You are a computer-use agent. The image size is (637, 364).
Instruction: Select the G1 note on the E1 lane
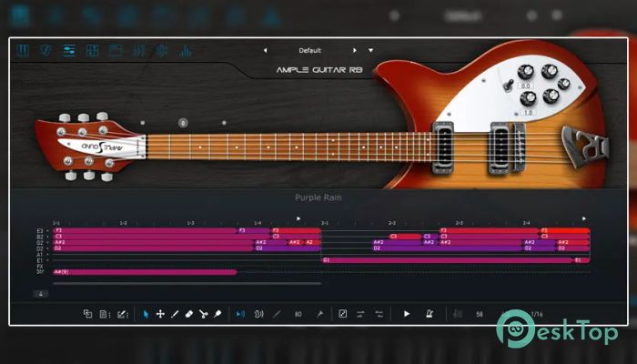pyautogui.click(x=447, y=260)
